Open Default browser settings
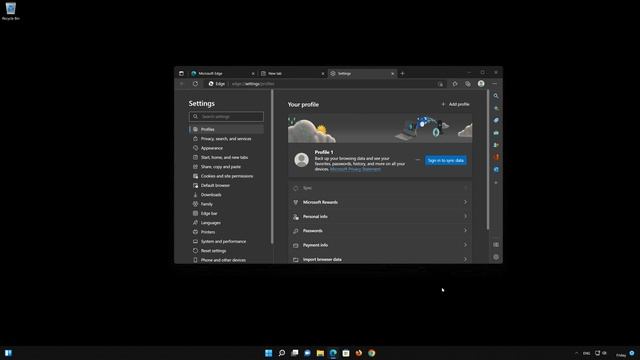This screenshot has width=640, height=360. coord(226,186)
